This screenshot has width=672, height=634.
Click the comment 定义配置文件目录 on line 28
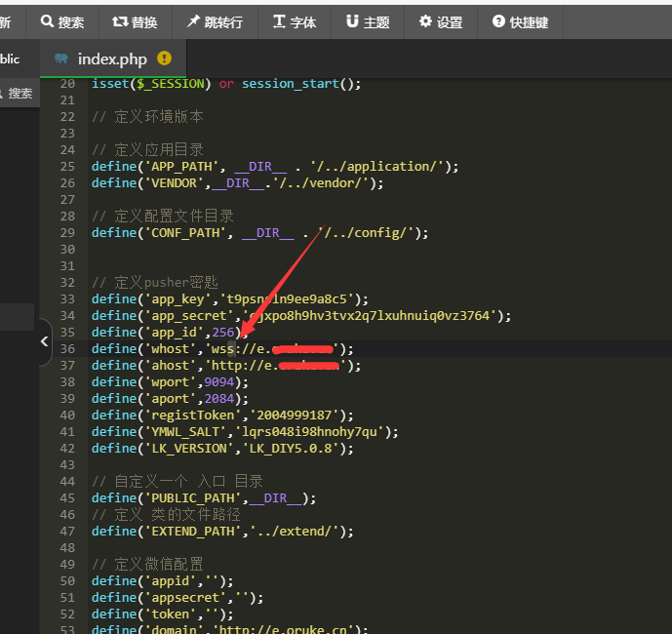[x=174, y=217]
